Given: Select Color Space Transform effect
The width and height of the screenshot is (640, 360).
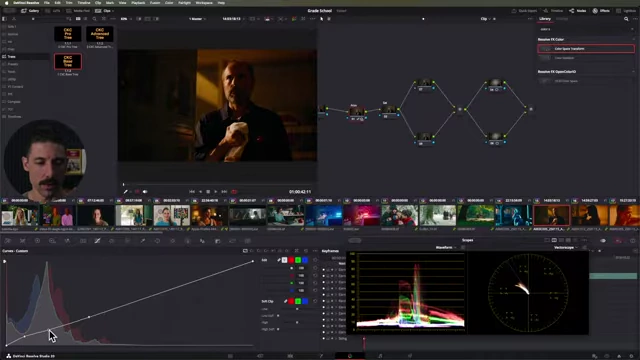Looking at the screenshot, I should pos(586,49).
